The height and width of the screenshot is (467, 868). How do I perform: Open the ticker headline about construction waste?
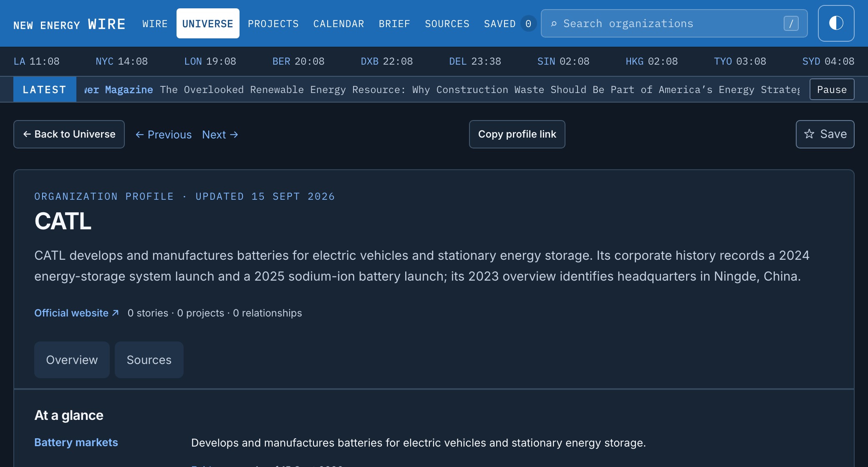coord(480,90)
